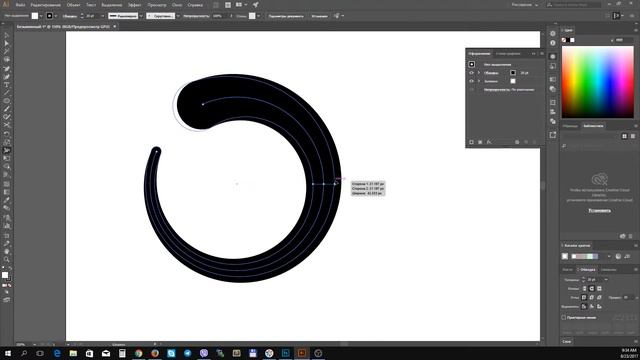Screen dimensions: 640x360
Task: Hide the Обводка stroke attribute in Appearance
Action: pos(471,73)
